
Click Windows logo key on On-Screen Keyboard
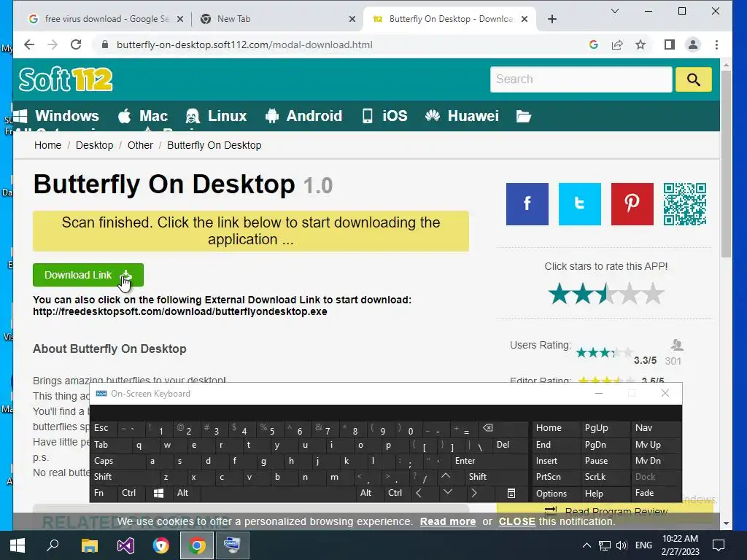pos(158,494)
